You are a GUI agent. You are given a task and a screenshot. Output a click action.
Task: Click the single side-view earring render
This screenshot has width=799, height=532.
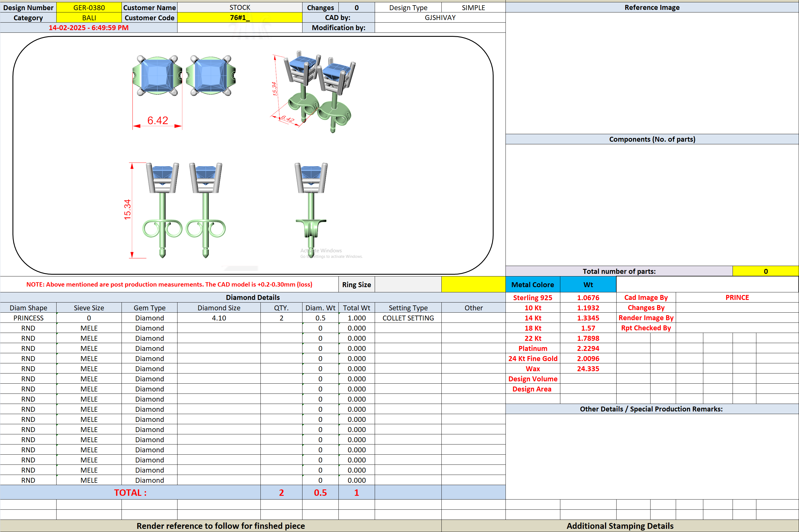311,210
